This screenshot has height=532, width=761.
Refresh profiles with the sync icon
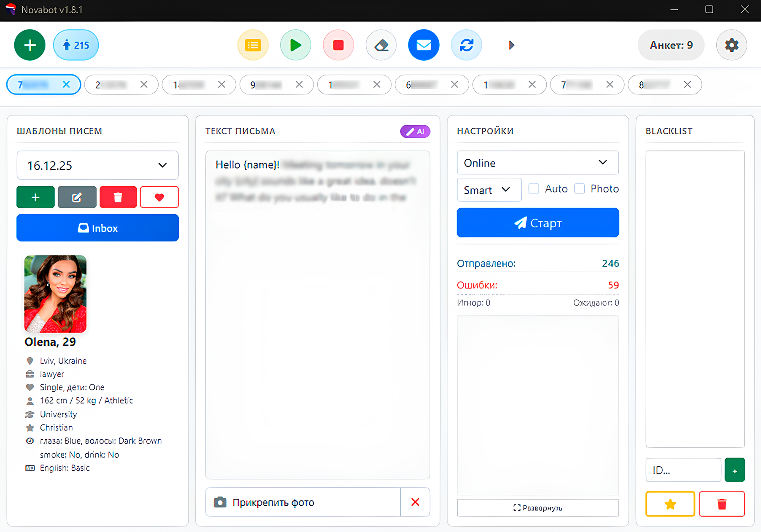[x=467, y=45]
